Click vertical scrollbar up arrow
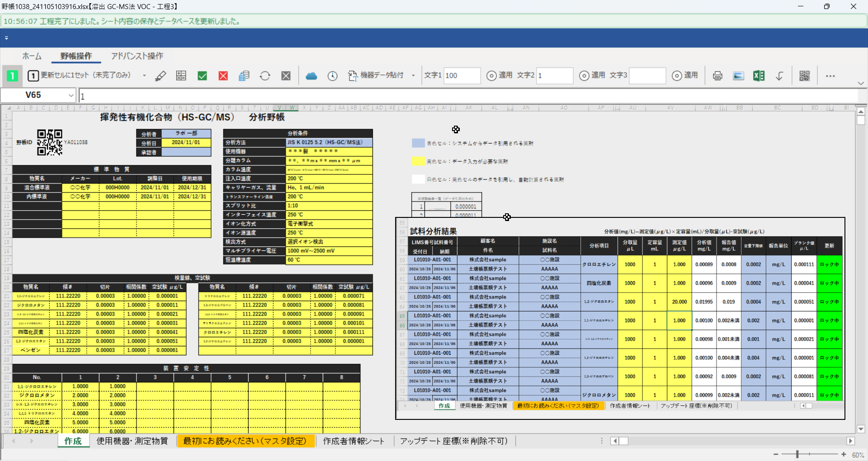 [x=861, y=111]
